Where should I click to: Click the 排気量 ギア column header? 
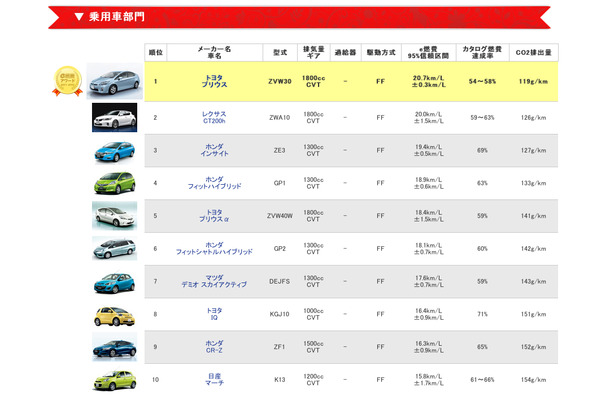pos(314,53)
